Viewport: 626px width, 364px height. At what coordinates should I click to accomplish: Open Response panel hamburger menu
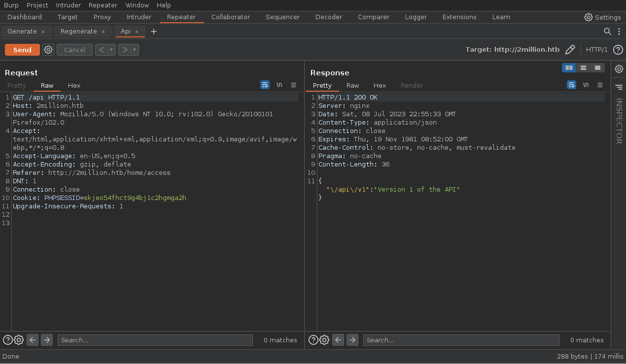(x=600, y=85)
